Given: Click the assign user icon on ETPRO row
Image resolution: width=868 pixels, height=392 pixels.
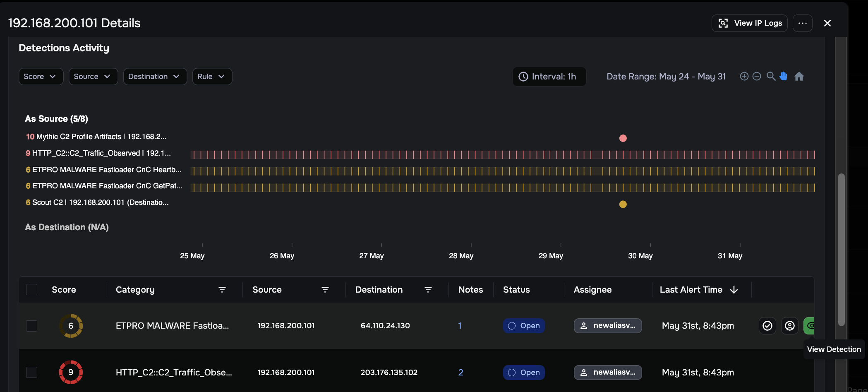Looking at the screenshot, I should coord(790,326).
